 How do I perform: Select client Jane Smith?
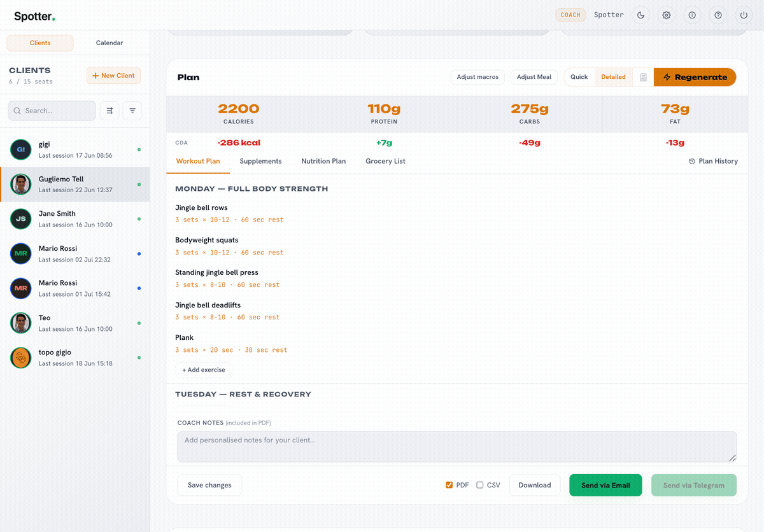(75, 219)
